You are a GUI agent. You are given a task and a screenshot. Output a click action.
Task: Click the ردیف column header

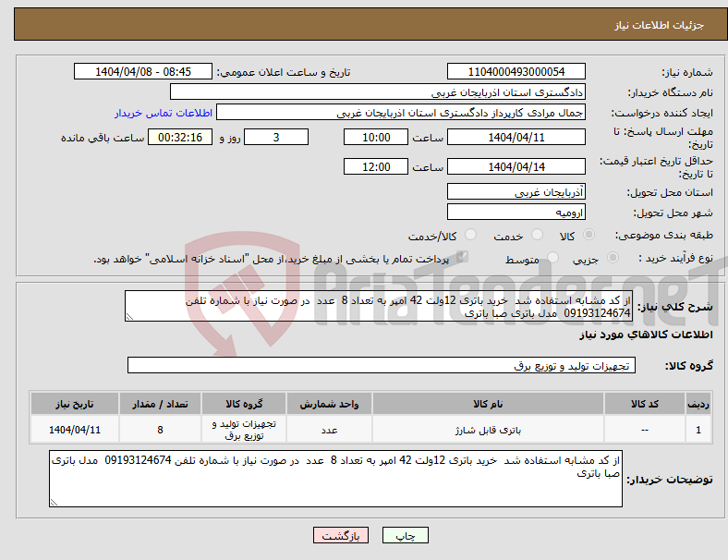click(x=698, y=404)
